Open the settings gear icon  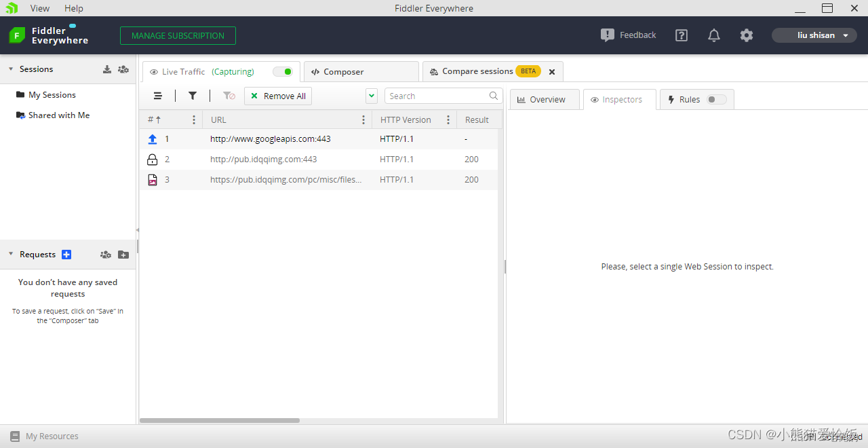coord(747,35)
